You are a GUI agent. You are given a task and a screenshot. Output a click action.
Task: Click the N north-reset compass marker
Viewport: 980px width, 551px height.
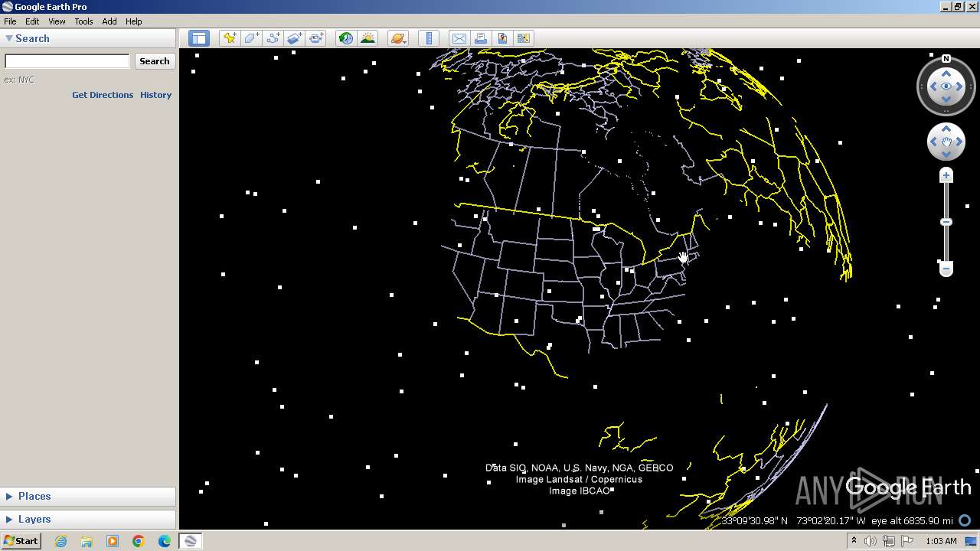tap(946, 59)
